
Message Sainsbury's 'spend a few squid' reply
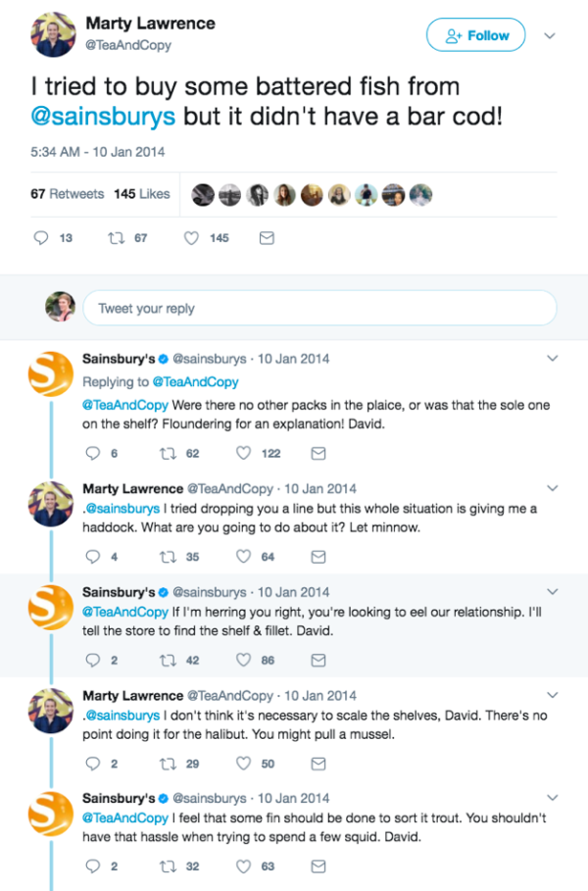[x=318, y=866]
